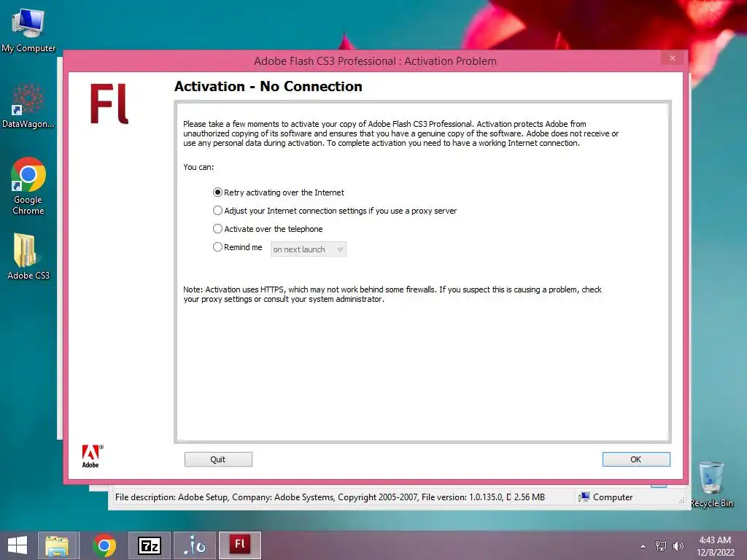Screen dimensions: 747x560
Task: Click the Activation - No Connection heading
Action: pos(268,86)
